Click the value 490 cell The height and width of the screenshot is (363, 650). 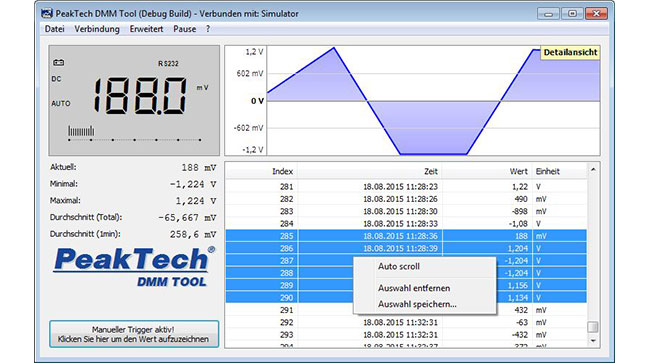coord(521,199)
